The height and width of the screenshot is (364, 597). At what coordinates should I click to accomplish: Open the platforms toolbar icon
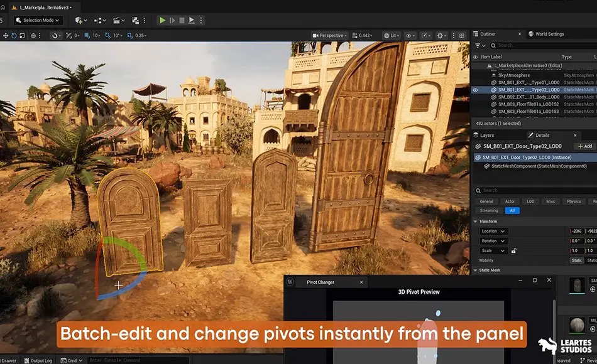click(x=135, y=20)
